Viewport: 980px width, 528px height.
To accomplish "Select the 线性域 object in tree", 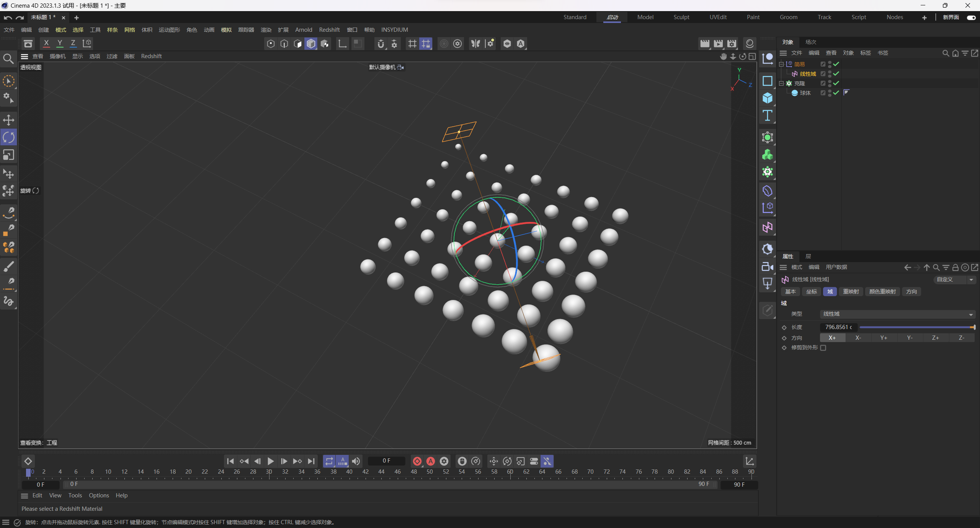I will (x=808, y=74).
